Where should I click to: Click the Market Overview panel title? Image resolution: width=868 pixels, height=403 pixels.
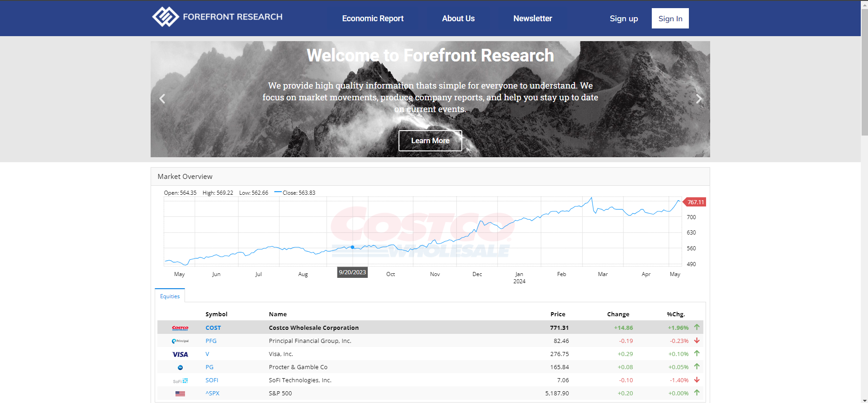tap(185, 177)
